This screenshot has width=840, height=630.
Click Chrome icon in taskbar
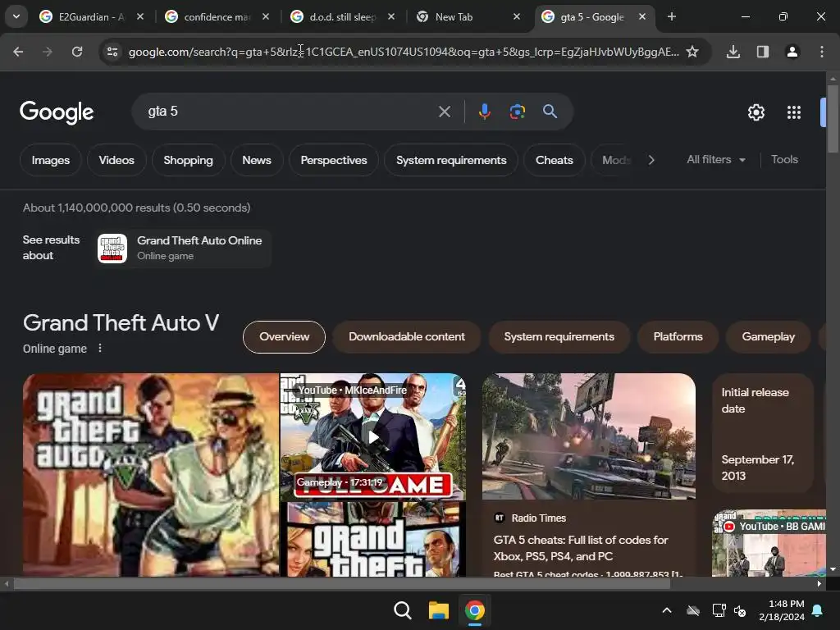tap(475, 610)
